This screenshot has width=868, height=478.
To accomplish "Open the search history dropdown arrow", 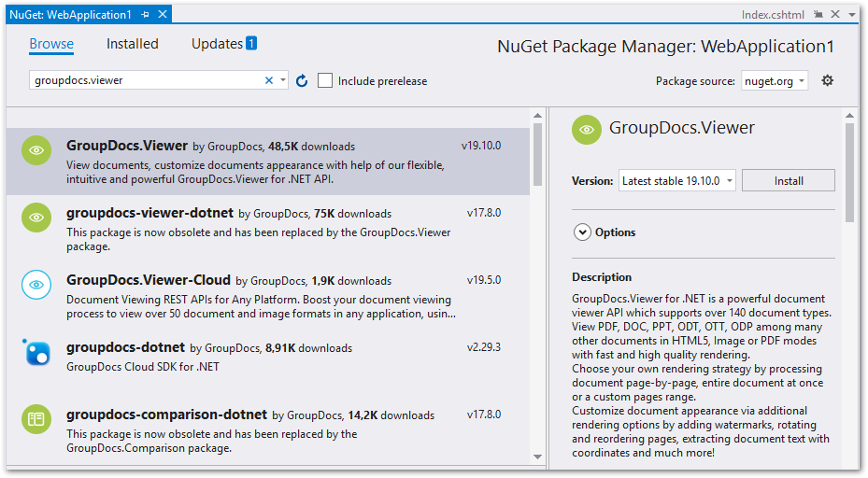I will click(x=284, y=81).
